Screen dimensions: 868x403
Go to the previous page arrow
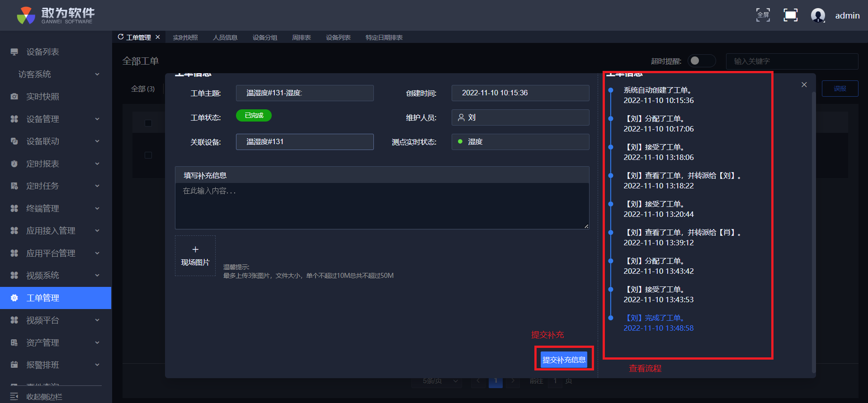478,381
